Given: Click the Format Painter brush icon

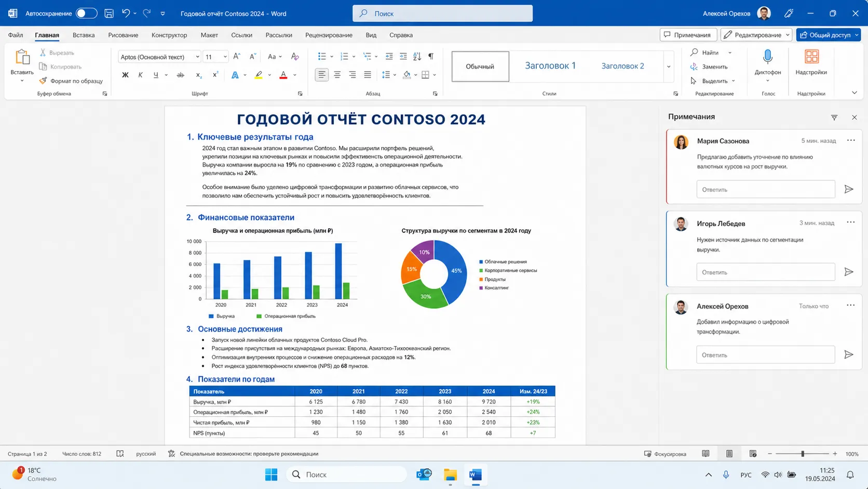Looking at the screenshot, I should click(x=43, y=81).
